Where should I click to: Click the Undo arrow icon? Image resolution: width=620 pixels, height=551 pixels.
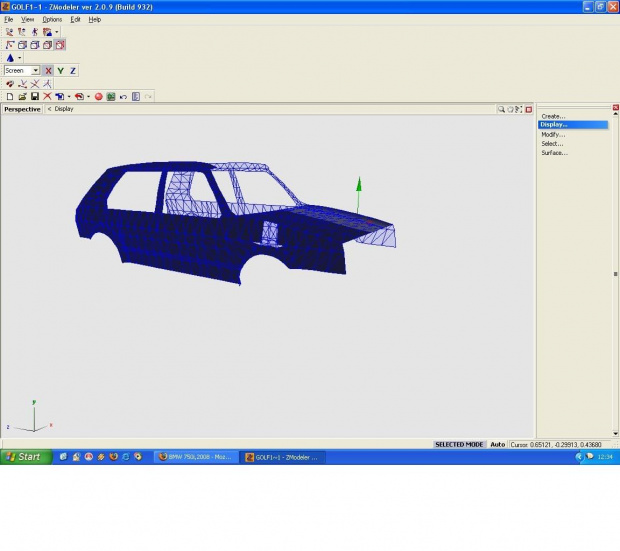click(123, 96)
